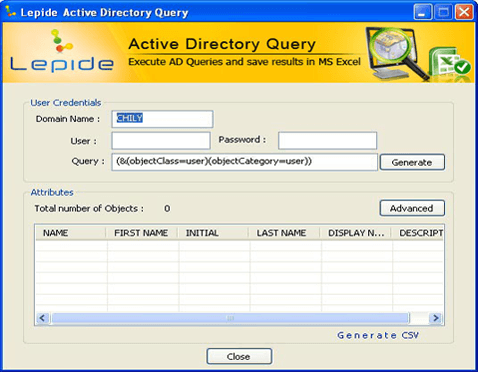Click the horizontal scrollbar left arrow
Screen dimensions: 478x372
tap(42, 318)
